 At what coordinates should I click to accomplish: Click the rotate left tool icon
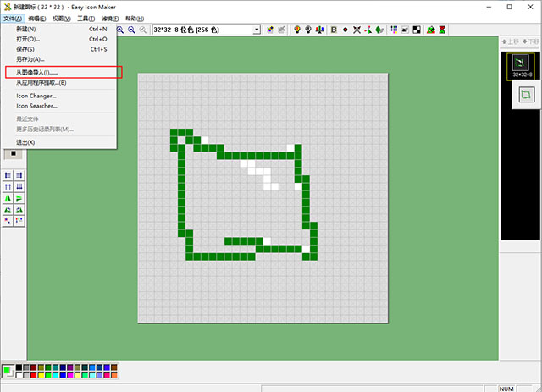click(x=8, y=209)
